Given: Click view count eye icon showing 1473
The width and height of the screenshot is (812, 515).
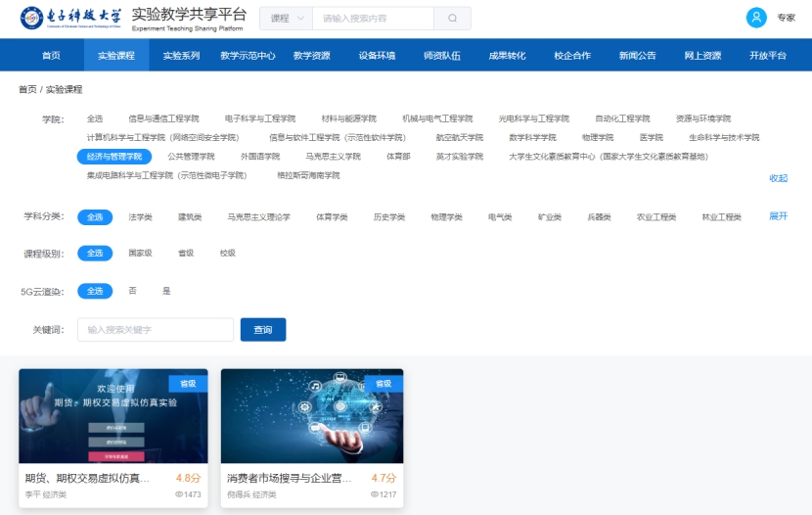Looking at the screenshot, I should click(x=179, y=495).
